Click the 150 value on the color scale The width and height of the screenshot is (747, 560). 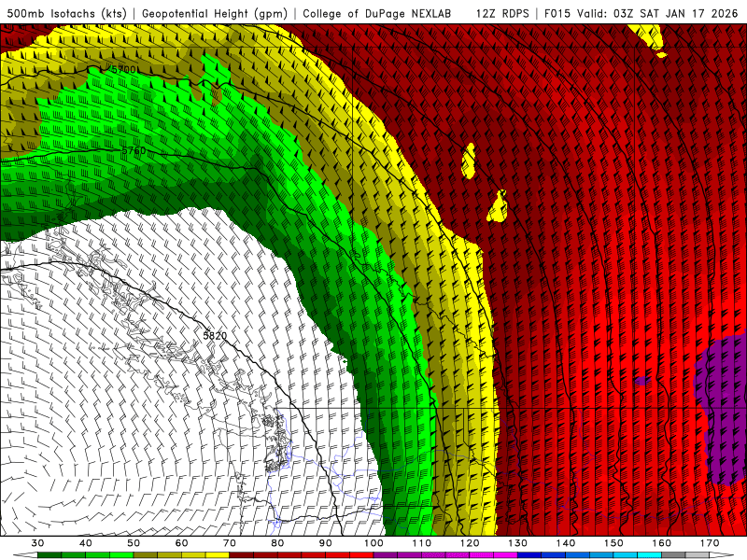click(x=613, y=543)
